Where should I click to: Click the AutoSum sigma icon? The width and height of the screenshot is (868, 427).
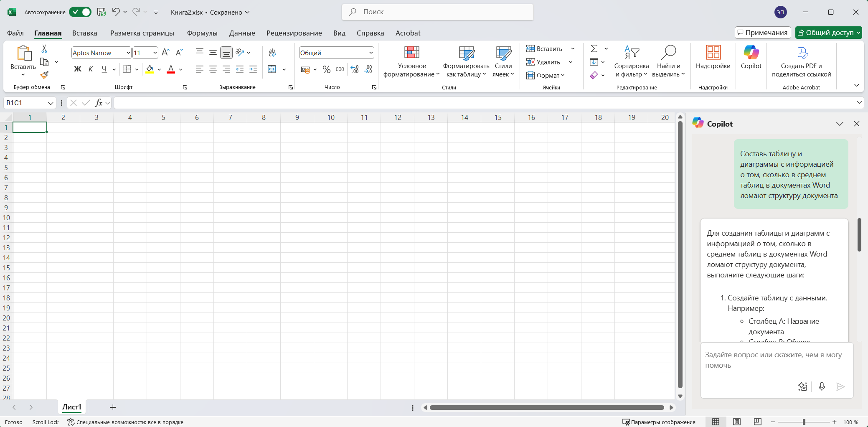pos(594,49)
